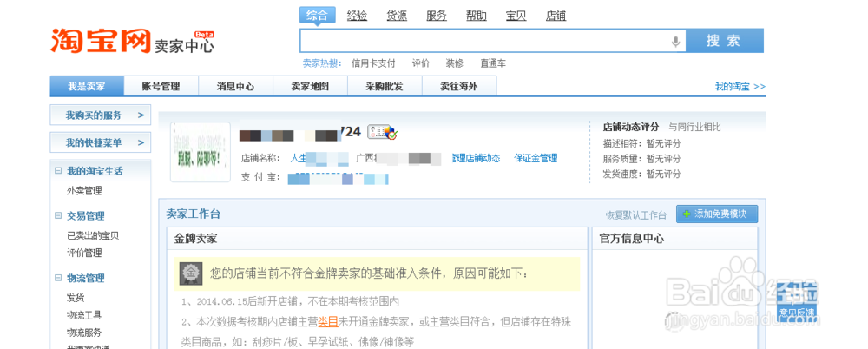The image size is (868, 349).
Task: Click the 保证金管理 link
Action: coord(536,158)
